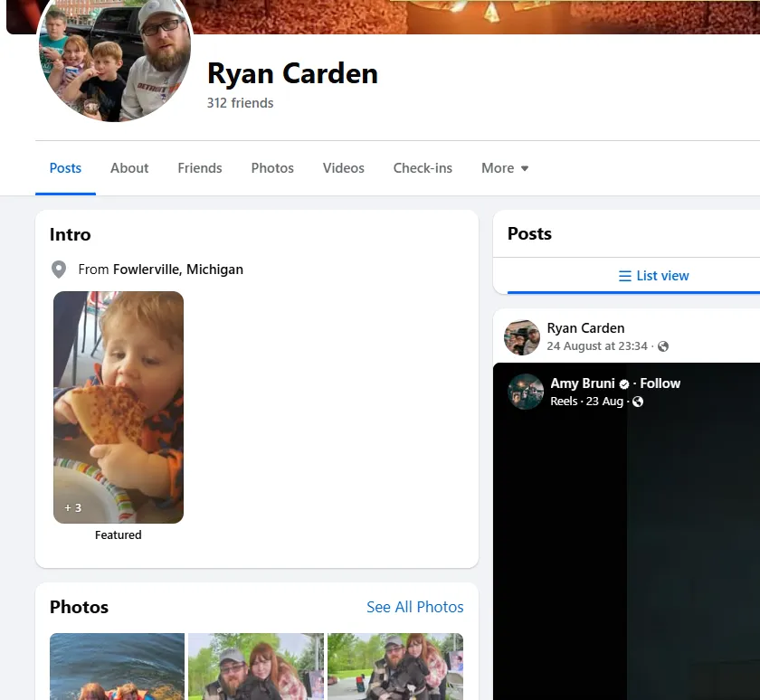Viewport: 760px width, 700px height.
Task: Open the Fowlerville, Michigan link
Action: click(178, 270)
